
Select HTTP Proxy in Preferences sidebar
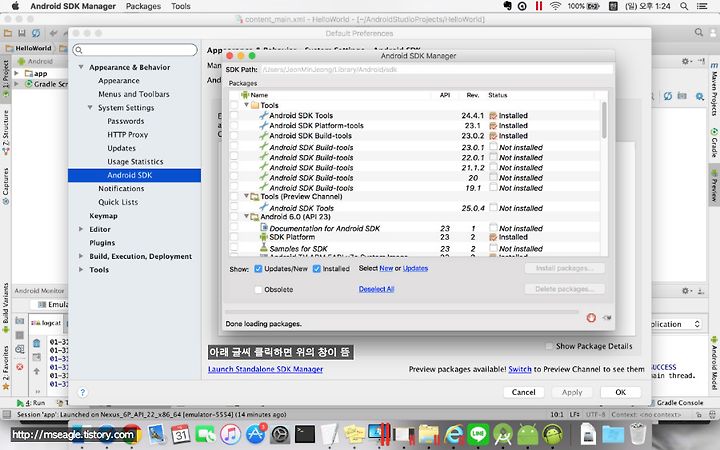tap(128, 135)
